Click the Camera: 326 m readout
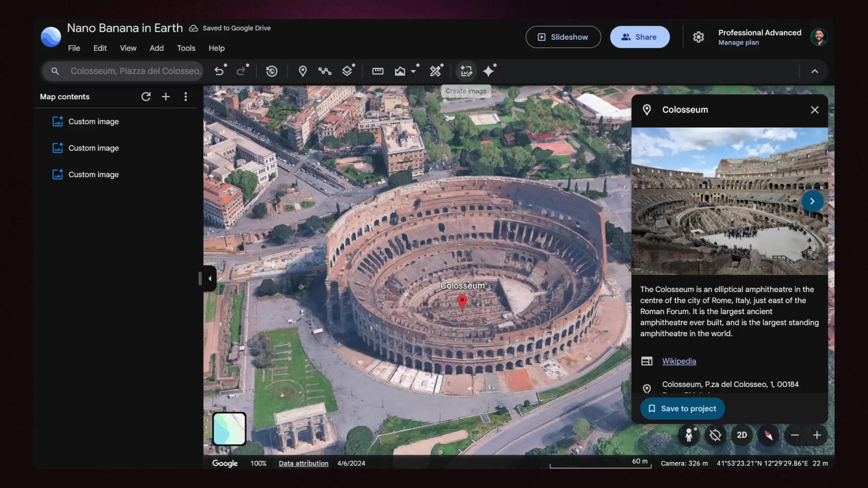This screenshot has width=868, height=488. point(684,463)
